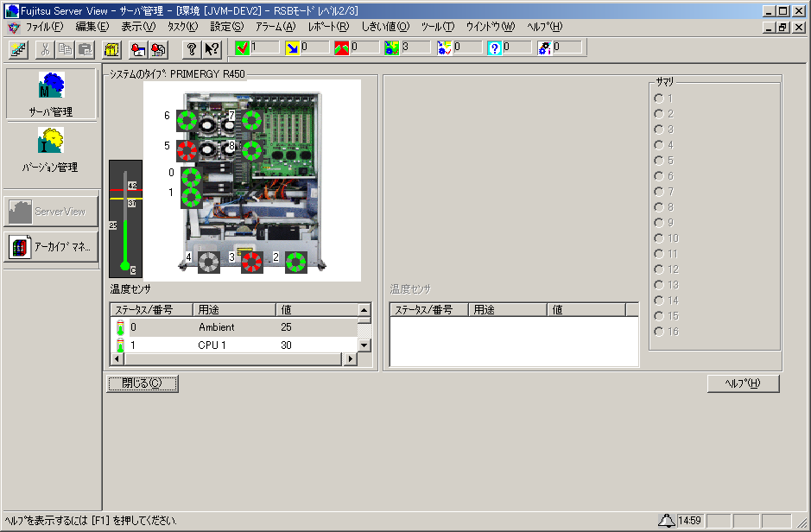Click the green-blue status icon showing 3
Viewport: 811px width, 532px height.
tap(391, 48)
